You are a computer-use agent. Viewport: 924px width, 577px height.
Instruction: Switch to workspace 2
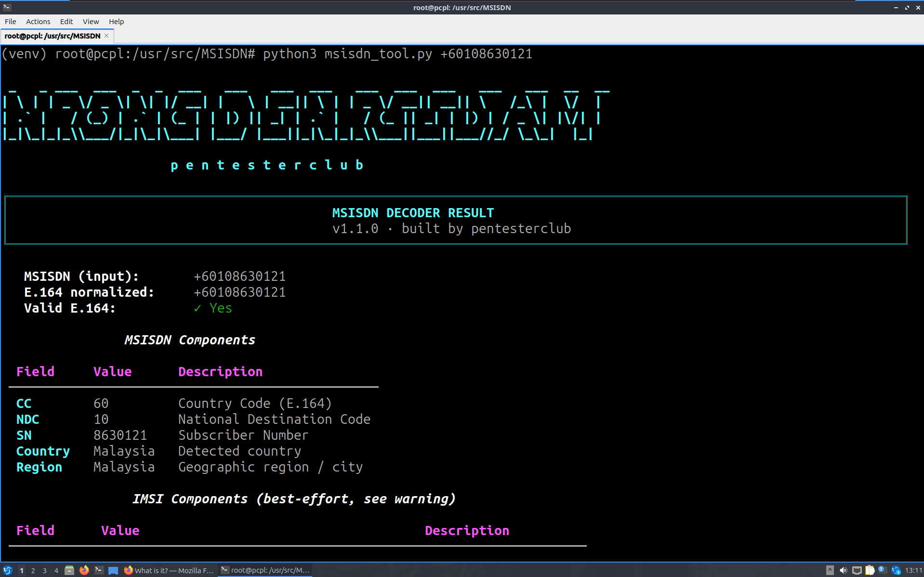point(33,570)
